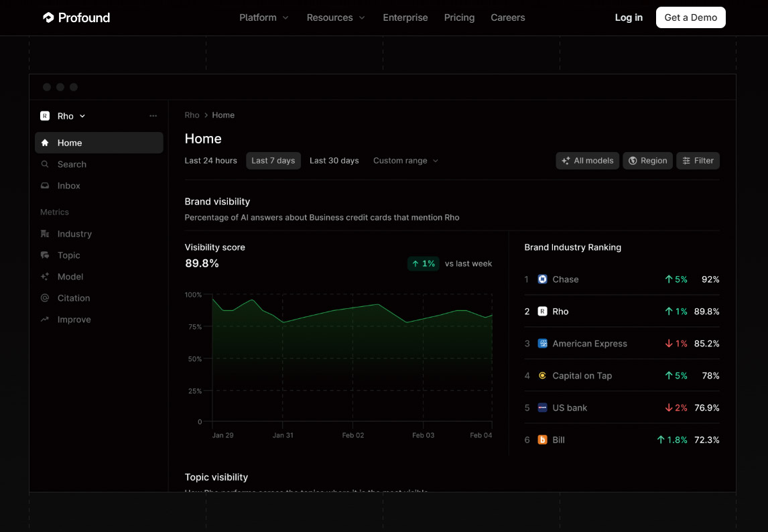
Task: Click the Rho logo in ranking list
Action: [x=542, y=312]
